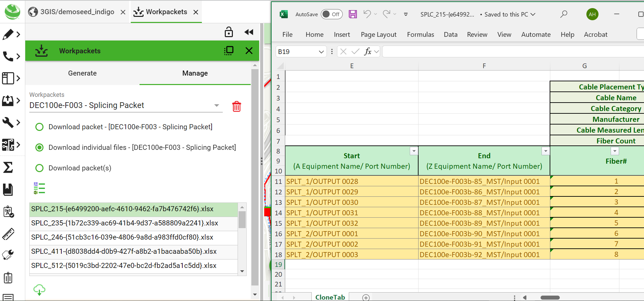Click the Excel Save floppy disk icon

tap(352, 14)
